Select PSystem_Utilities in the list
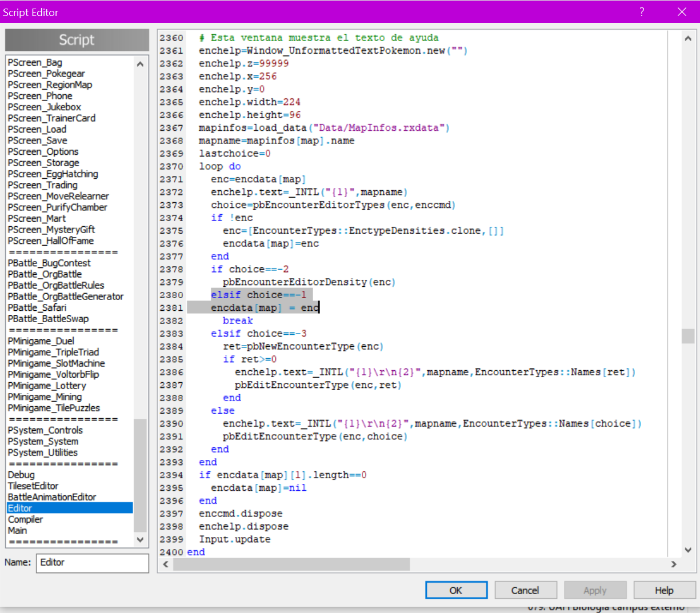700x613 pixels. tap(42, 452)
